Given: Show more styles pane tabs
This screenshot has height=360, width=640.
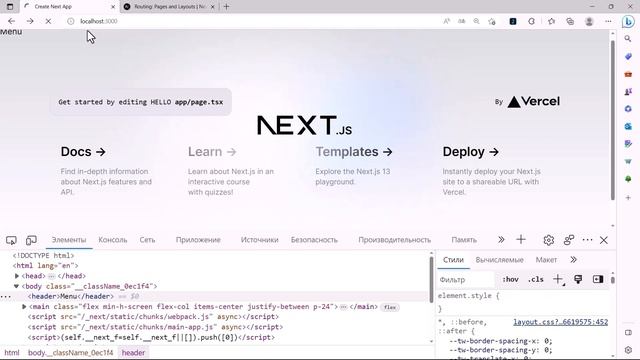Looking at the screenshot, I should click(x=573, y=260).
